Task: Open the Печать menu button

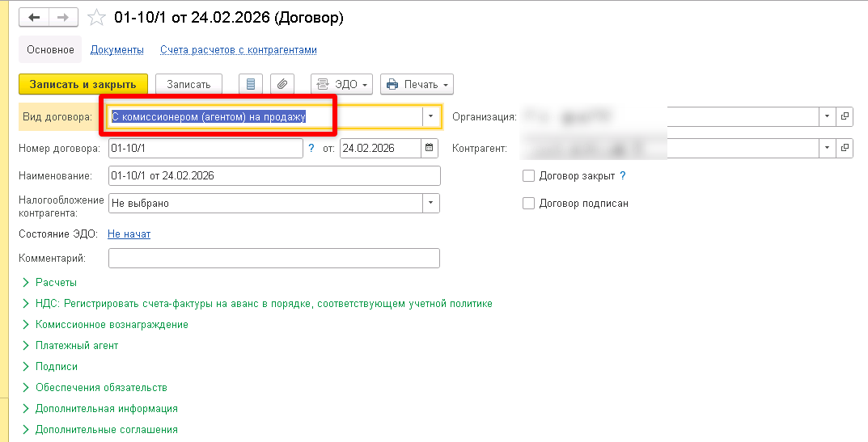Action: point(417,84)
